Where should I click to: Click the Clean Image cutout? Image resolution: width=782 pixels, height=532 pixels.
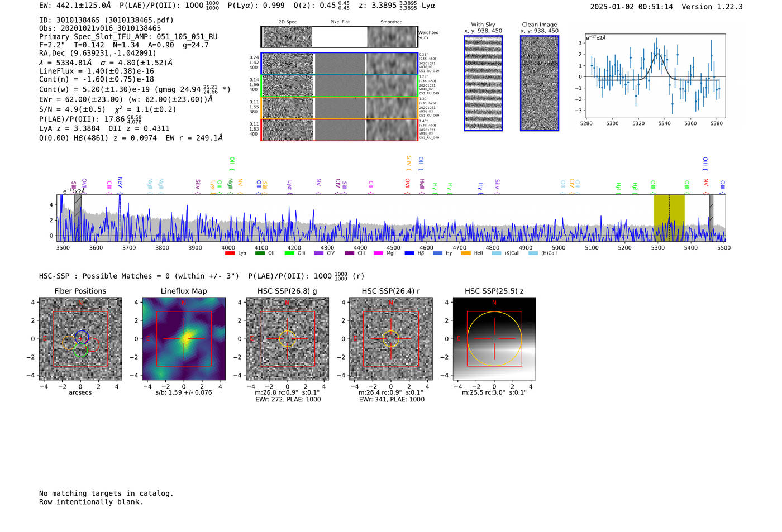[x=540, y=83]
